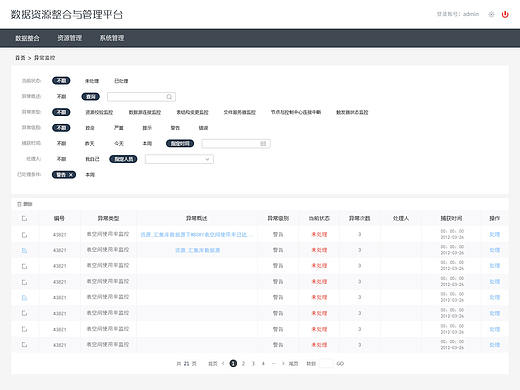Open the 系统管理 navigation menu
This screenshot has width=520, height=390.
112,38
